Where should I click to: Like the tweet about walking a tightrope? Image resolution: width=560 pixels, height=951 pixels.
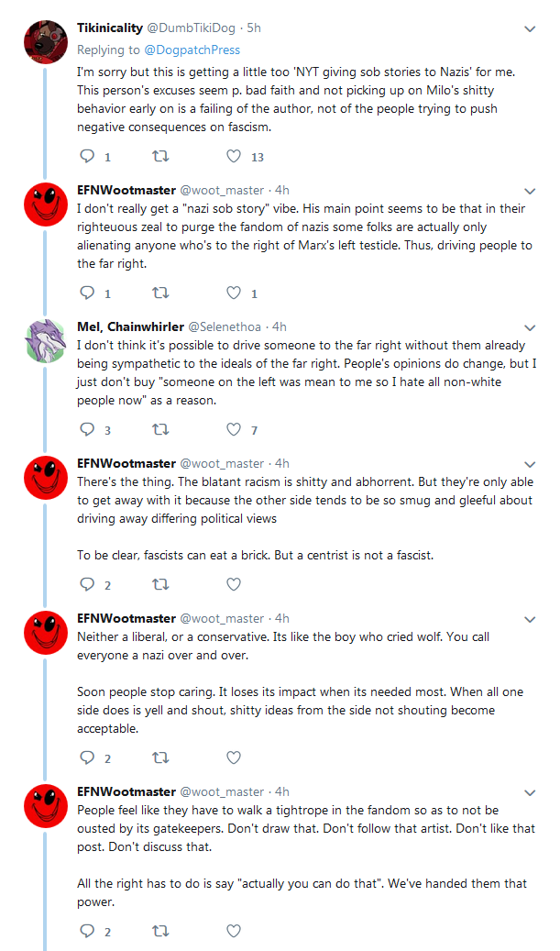tap(234, 931)
